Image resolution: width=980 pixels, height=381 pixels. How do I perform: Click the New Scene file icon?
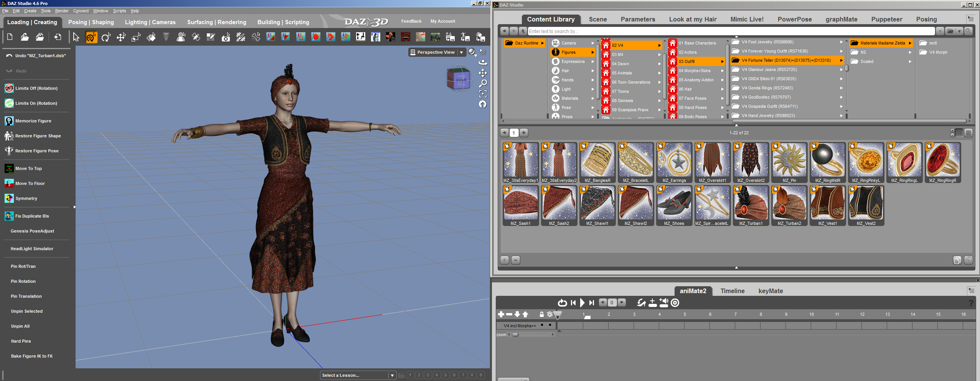[10, 37]
